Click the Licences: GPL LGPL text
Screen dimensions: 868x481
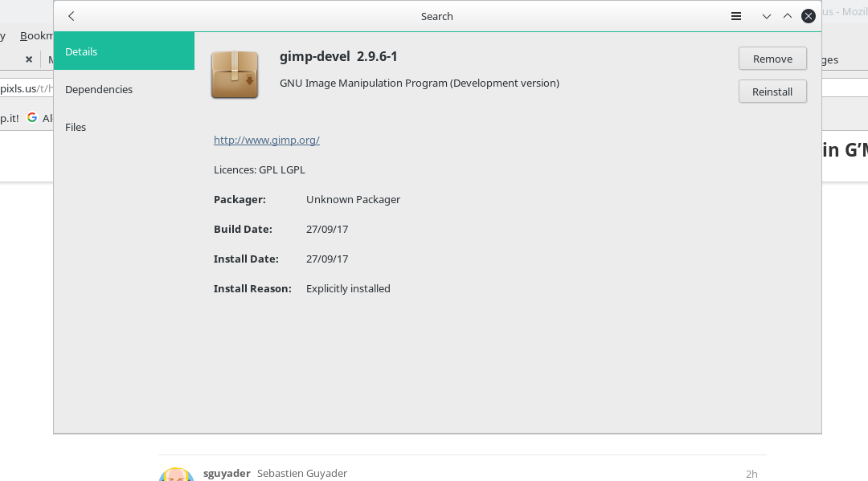(259, 169)
